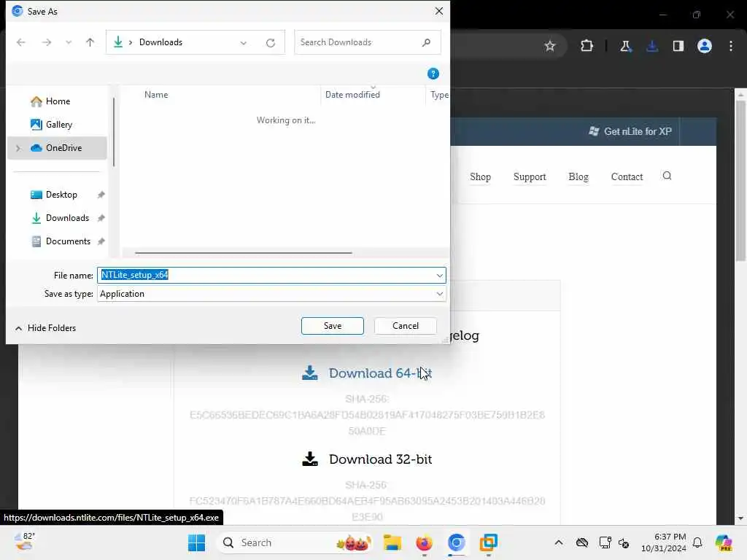Click the Cancel button
The height and width of the screenshot is (560, 747).
click(406, 326)
